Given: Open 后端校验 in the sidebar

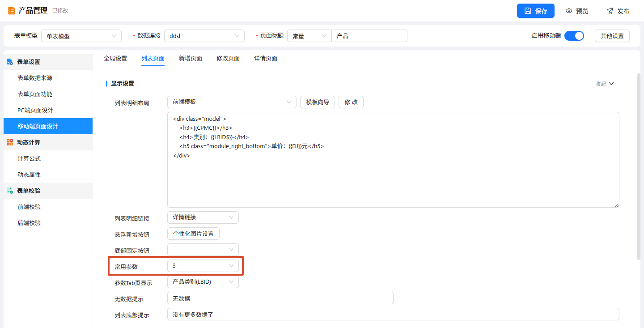Looking at the screenshot, I should (48, 223).
